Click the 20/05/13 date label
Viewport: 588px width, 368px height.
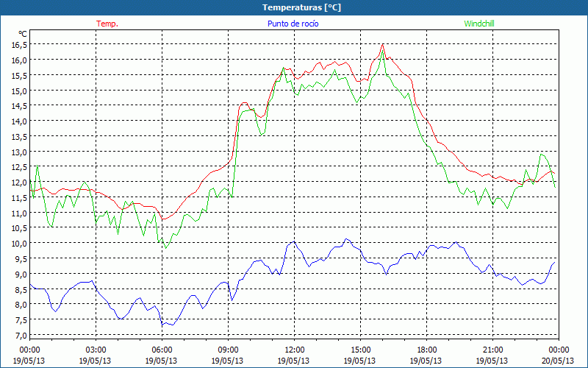558,361
